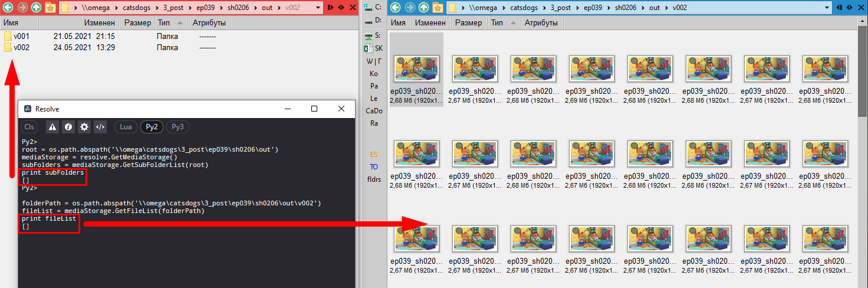Expand chevron before ep039 in right address bar
The height and width of the screenshot is (288, 868).
[x=577, y=8]
